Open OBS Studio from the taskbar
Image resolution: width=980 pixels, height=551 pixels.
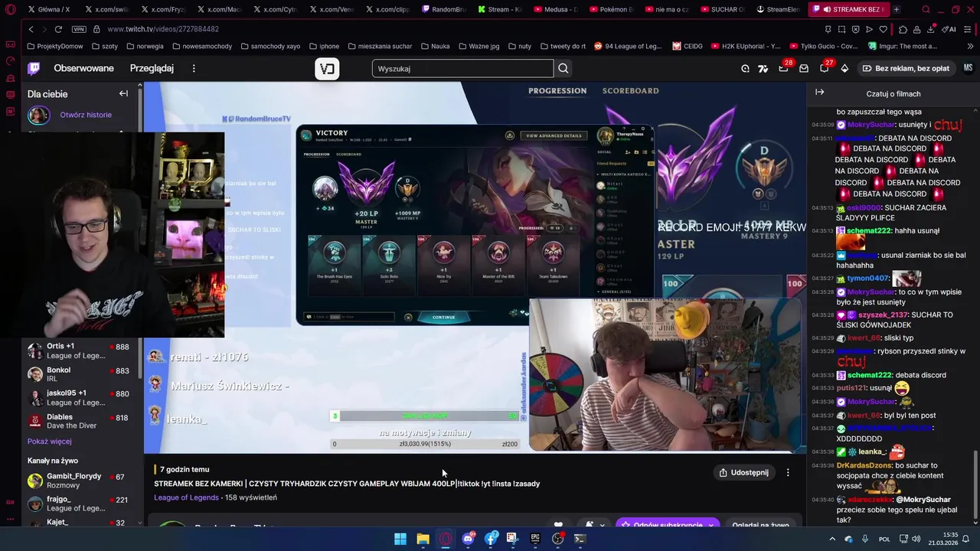click(557, 539)
